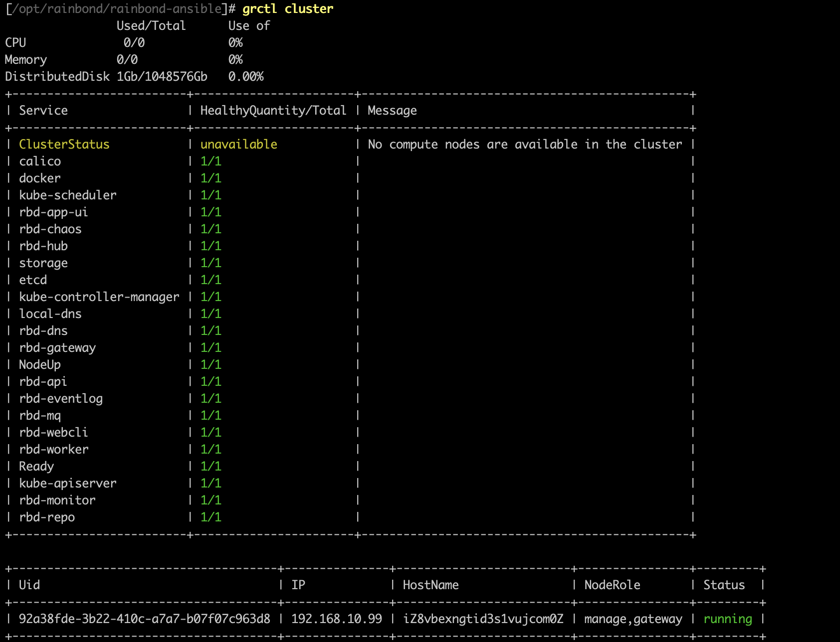
Task: Click the 'grctl cluster' command text
Action: tap(288, 9)
